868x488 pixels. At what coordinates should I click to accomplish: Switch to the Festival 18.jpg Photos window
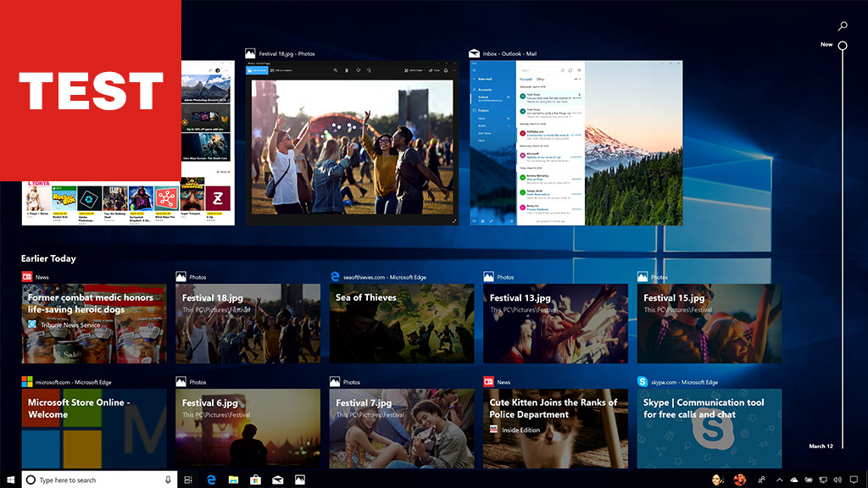(x=352, y=142)
